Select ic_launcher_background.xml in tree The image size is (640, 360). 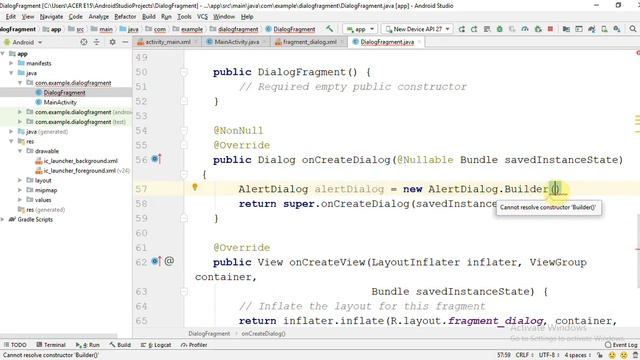(81, 161)
